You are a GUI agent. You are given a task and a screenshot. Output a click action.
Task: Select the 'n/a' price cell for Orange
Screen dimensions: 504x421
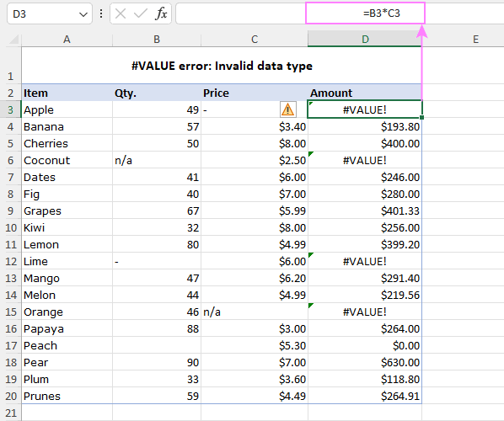tap(255, 312)
